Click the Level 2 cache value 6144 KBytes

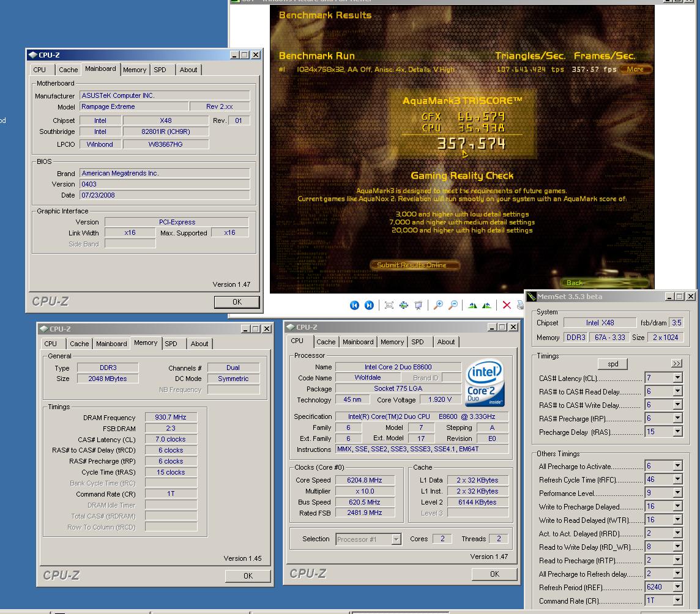(477, 502)
